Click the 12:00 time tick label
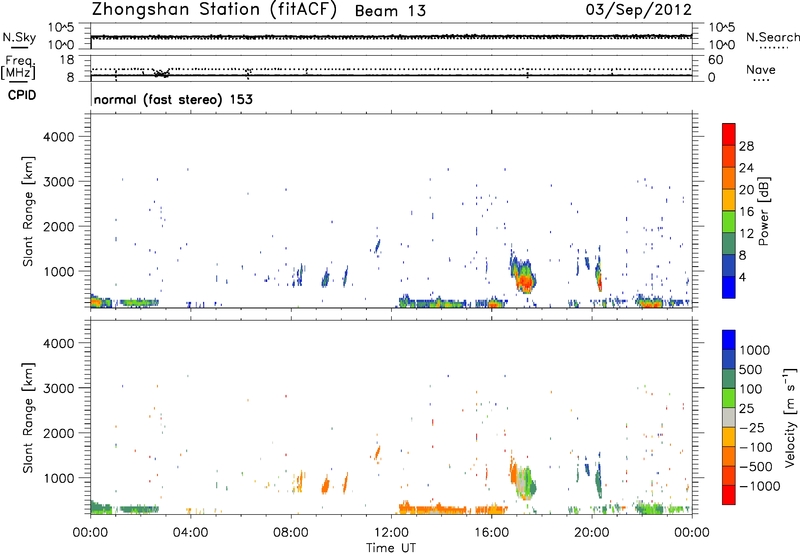 (x=391, y=533)
